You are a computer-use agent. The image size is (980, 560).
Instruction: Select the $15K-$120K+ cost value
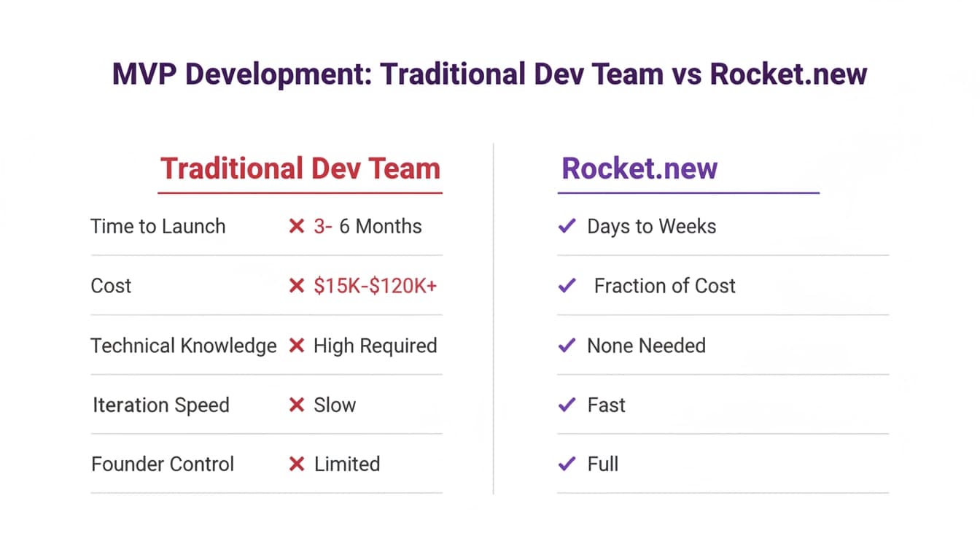point(376,286)
